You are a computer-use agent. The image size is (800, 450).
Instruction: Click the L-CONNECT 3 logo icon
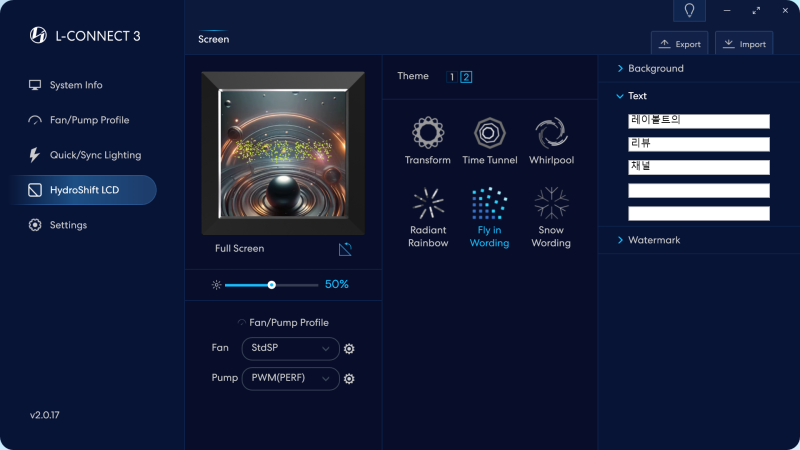(38, 35)
